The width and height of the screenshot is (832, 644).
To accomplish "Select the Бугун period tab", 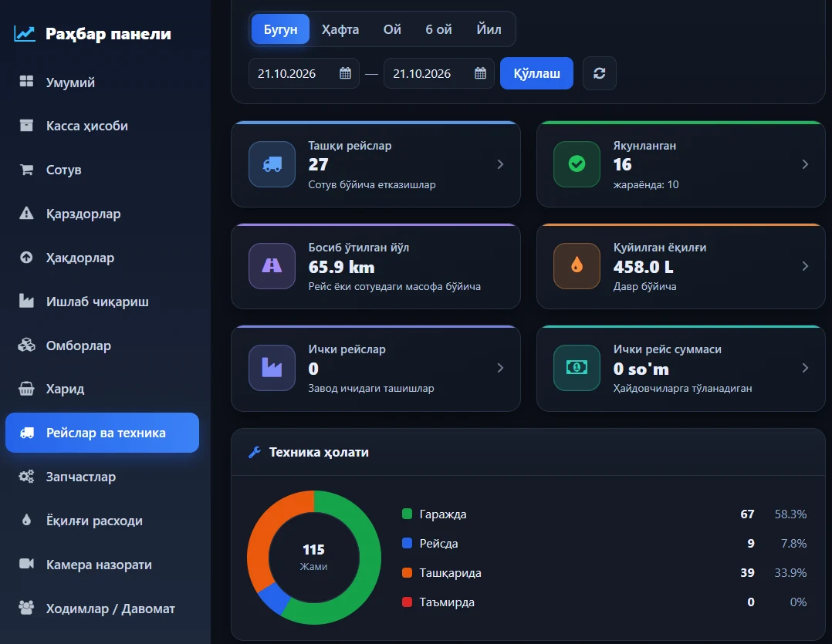I will pyautogui.click(x=280, y=29).
